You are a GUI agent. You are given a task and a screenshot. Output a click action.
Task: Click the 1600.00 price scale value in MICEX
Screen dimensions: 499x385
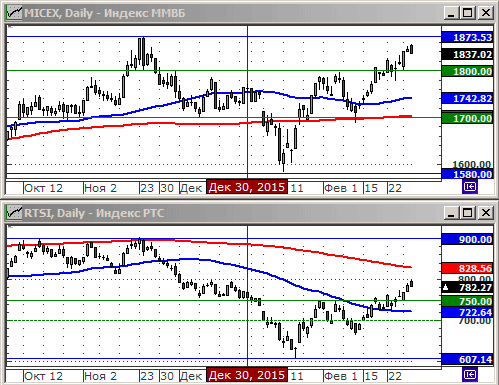pos(471,164)
